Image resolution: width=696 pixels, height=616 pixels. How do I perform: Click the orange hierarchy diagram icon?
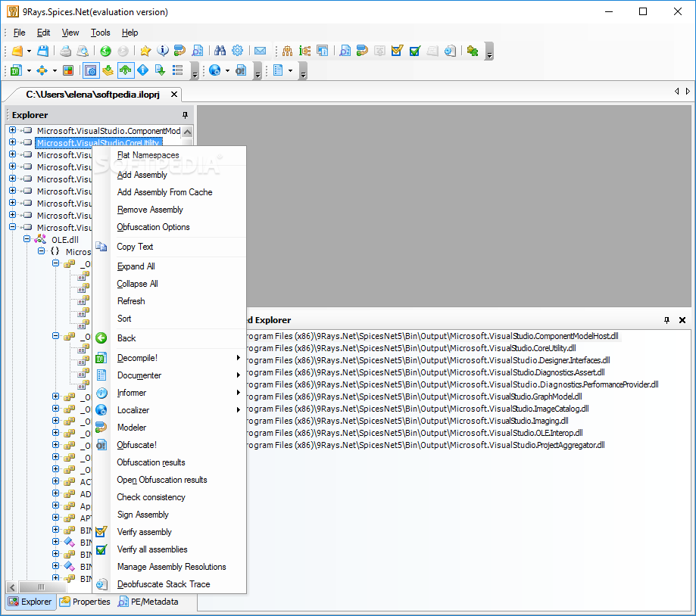click(287, 51)
